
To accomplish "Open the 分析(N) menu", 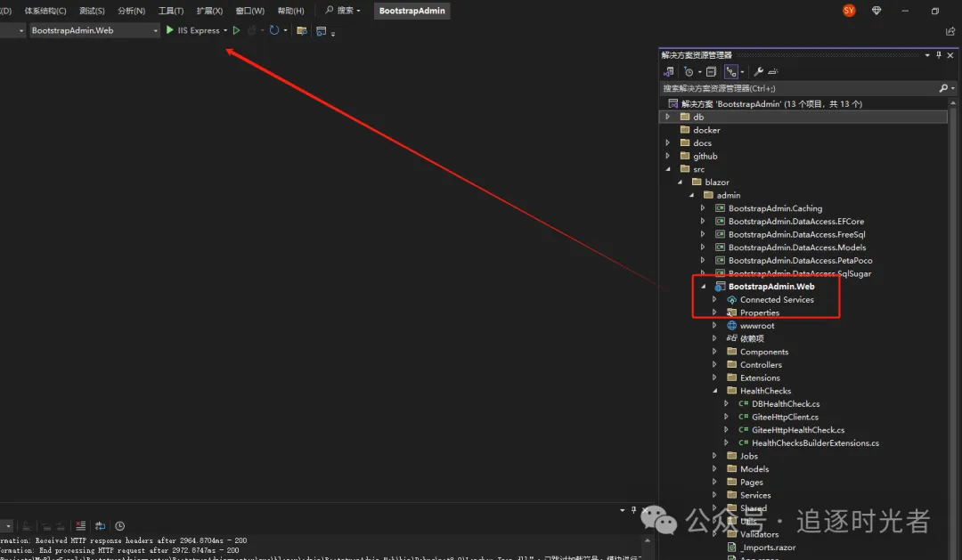I will click(131, 11).
